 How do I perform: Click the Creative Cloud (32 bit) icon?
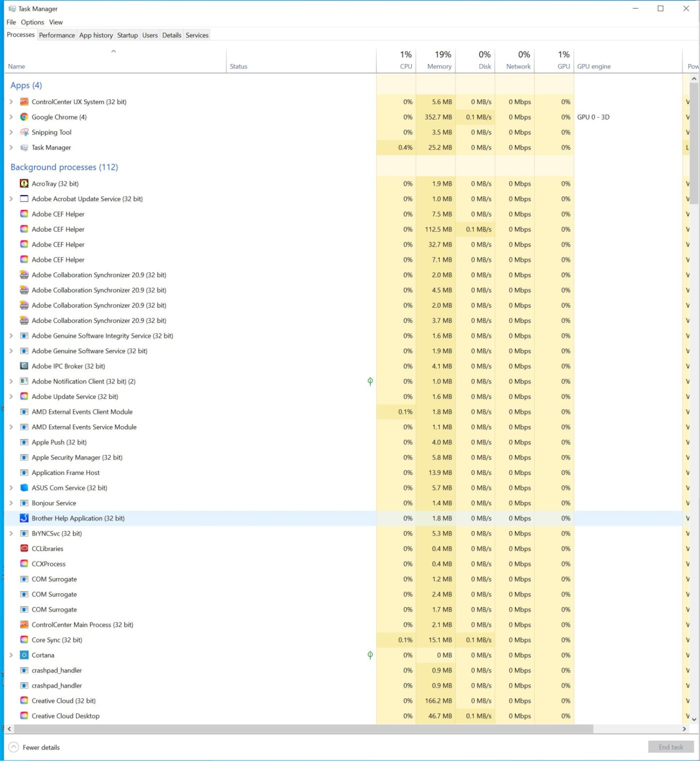pos(23,700)
